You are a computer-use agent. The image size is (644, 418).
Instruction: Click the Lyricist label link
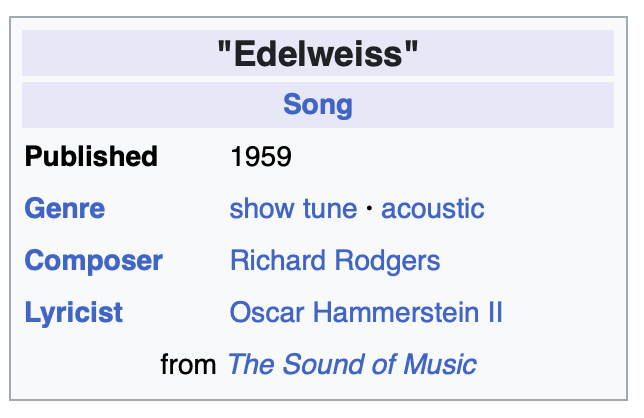[x=74, y=313]
